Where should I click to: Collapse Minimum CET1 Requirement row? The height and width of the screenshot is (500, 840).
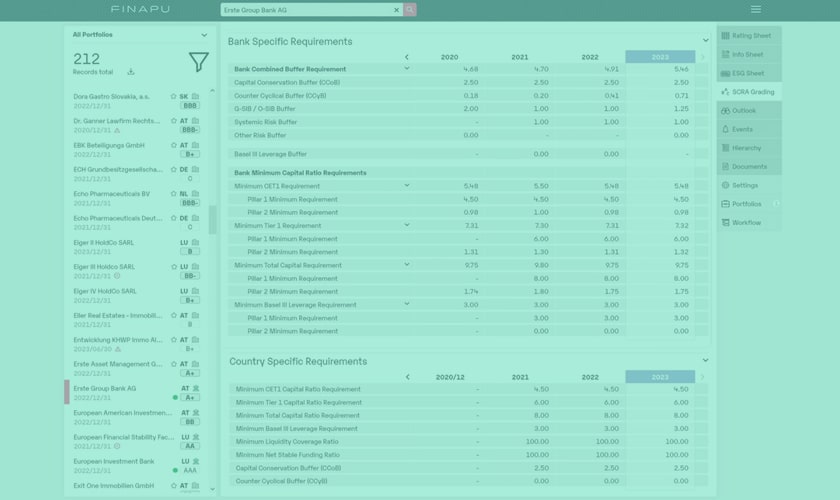407,185
